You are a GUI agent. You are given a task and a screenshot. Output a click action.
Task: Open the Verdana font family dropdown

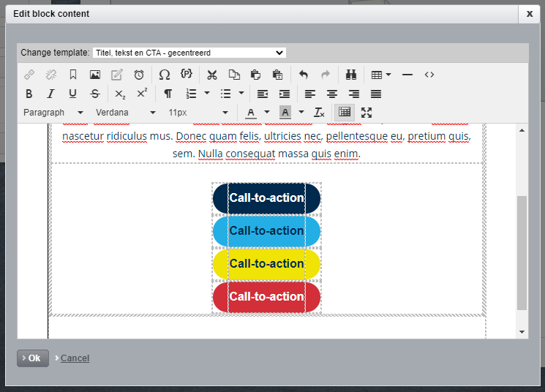pyautogui.click(x=125, y=113)
